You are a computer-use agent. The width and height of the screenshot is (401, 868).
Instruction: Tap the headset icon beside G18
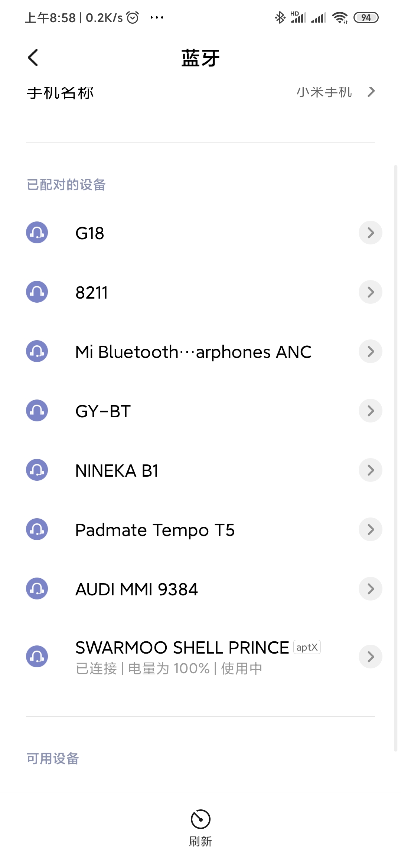(x=37, y=233)
